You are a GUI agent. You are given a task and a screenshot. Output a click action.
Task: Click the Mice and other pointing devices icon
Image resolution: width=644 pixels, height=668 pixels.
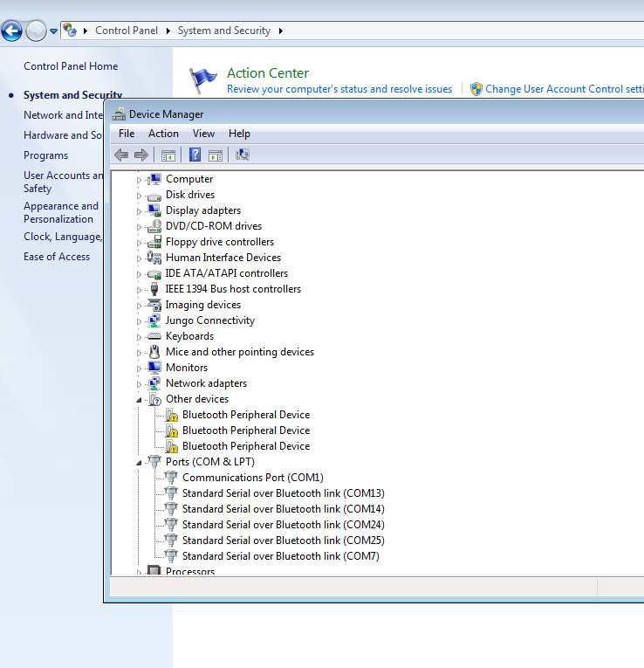click(x=154, y=352)
